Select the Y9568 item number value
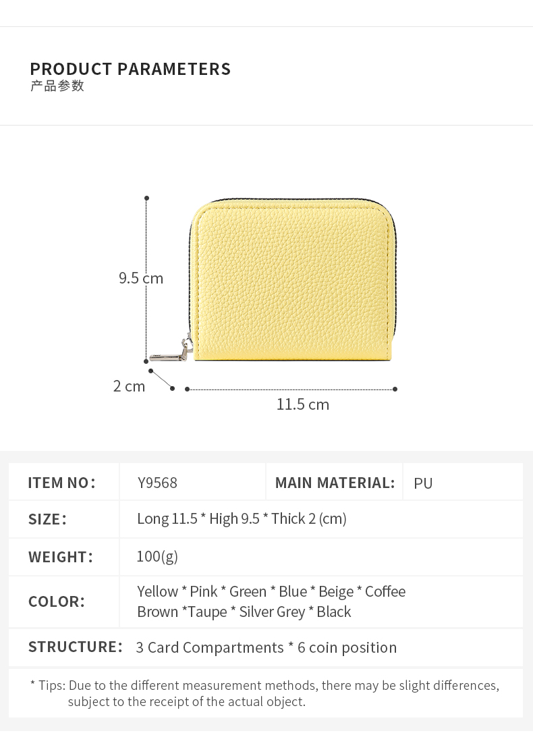 tap(157, 483)
